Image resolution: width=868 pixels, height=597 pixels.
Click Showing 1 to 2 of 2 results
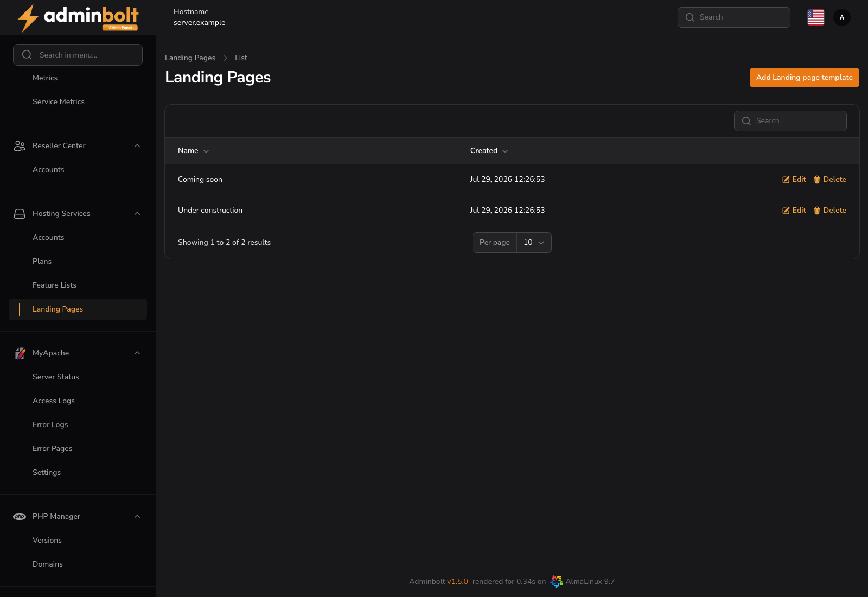tap(224, 243)
